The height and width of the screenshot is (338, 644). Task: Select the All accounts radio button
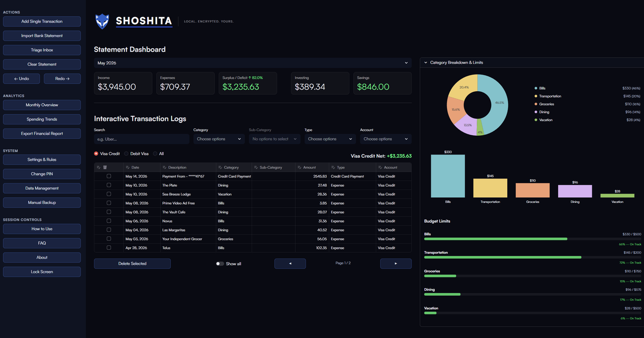tap(155, 153)
